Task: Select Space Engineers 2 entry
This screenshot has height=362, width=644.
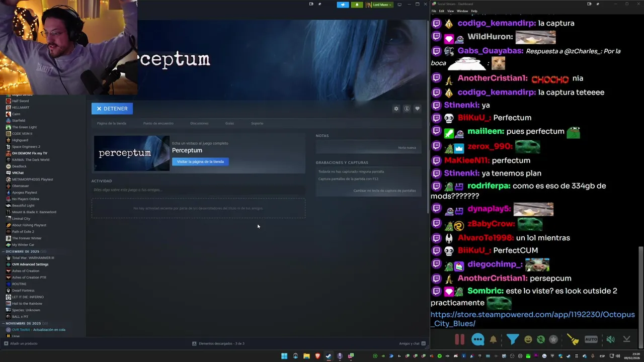Action: [26, 147]
